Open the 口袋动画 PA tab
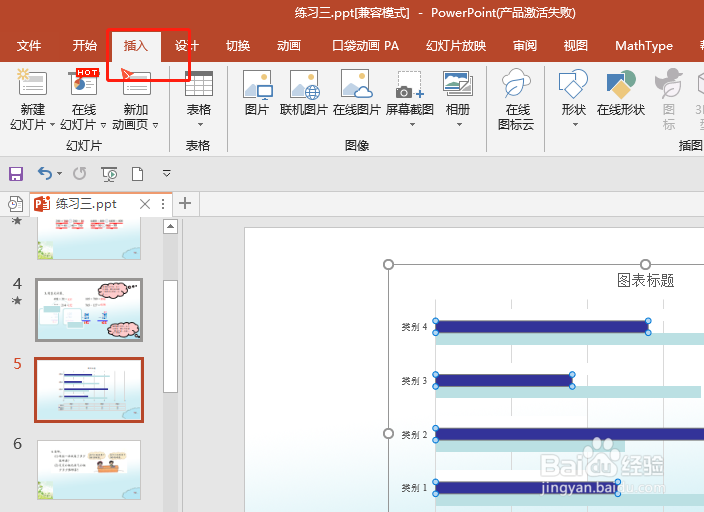This screenshot has width=704, height=512. (x=365, y=45)
